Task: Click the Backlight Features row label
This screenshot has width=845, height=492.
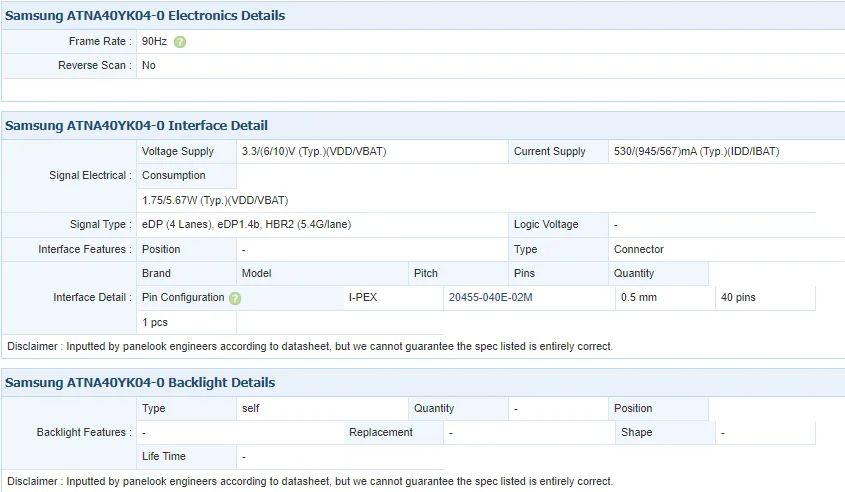Action: [84, 432]
